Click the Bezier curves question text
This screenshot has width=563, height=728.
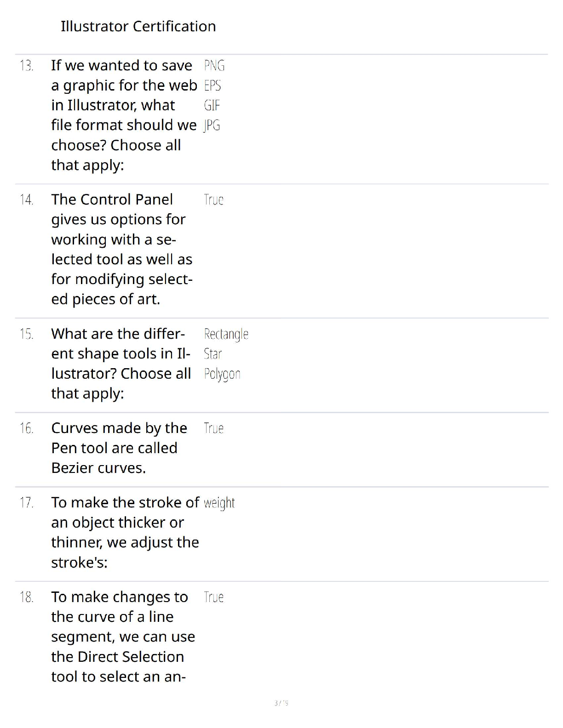[119, 448]
